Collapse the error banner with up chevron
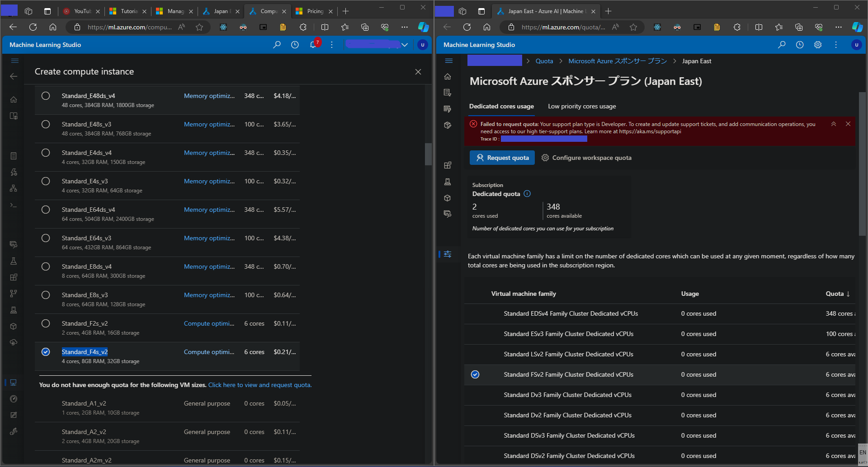The image size is (868, 467). pyautogui.click(x=834, y=124)
